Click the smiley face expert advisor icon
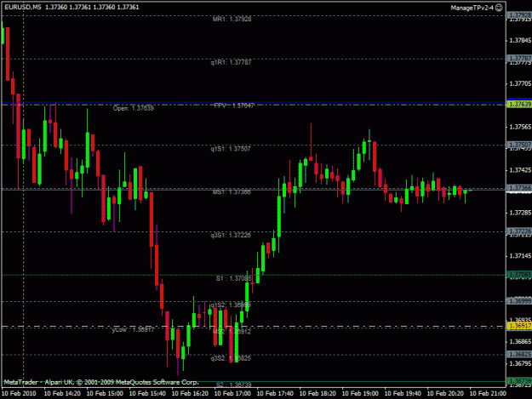 pyautogui.click(x=499, y=8)
